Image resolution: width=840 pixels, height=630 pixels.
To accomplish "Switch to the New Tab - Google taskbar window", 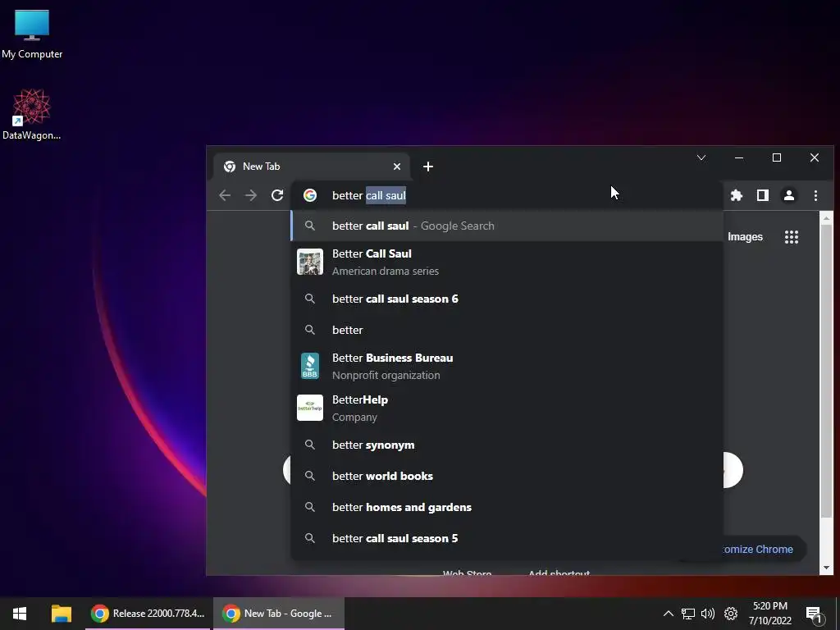I will (x=279, y=614).
